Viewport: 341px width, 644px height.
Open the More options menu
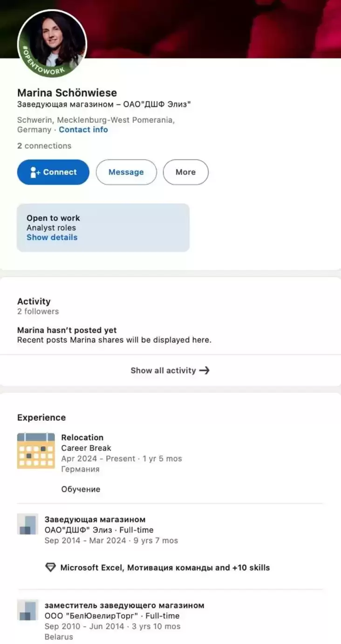[x=185, y=172]
